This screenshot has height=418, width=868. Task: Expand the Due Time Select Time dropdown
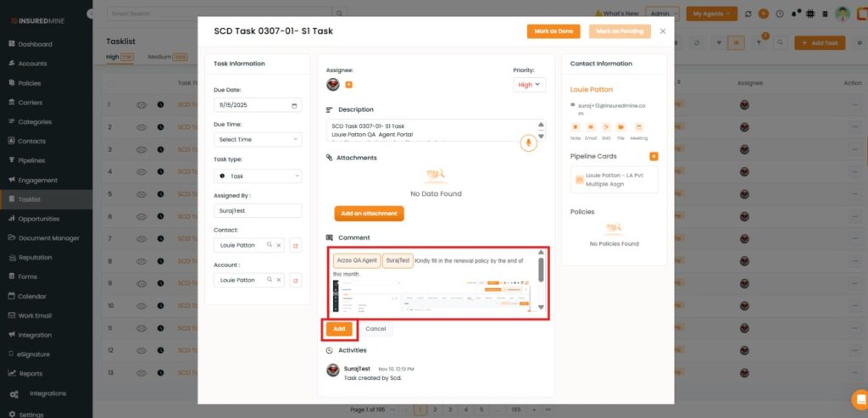[x=258, y=139]
